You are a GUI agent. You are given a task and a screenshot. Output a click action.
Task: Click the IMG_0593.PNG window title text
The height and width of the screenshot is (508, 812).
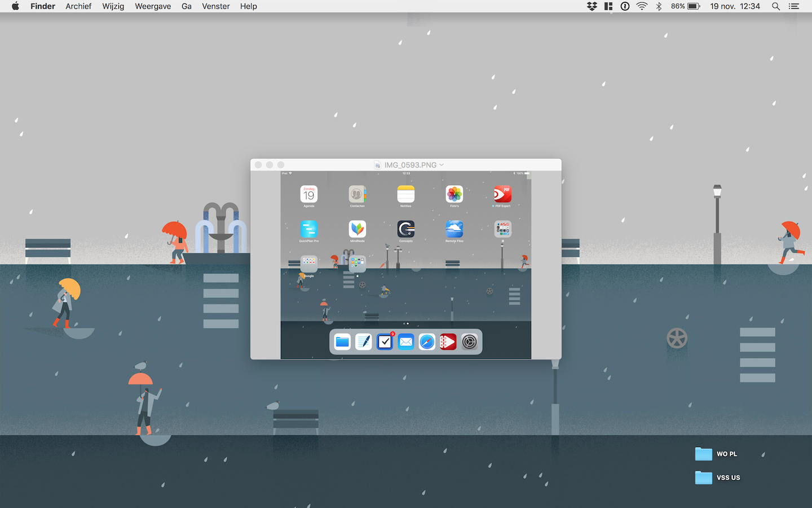411,165
